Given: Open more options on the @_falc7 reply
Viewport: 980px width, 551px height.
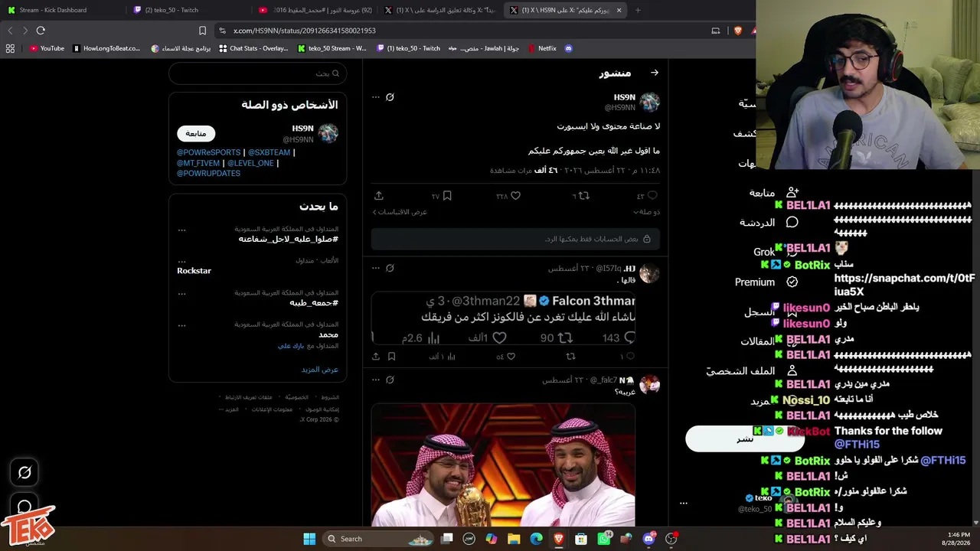Looking at the screenshot, I should [375, 380].
